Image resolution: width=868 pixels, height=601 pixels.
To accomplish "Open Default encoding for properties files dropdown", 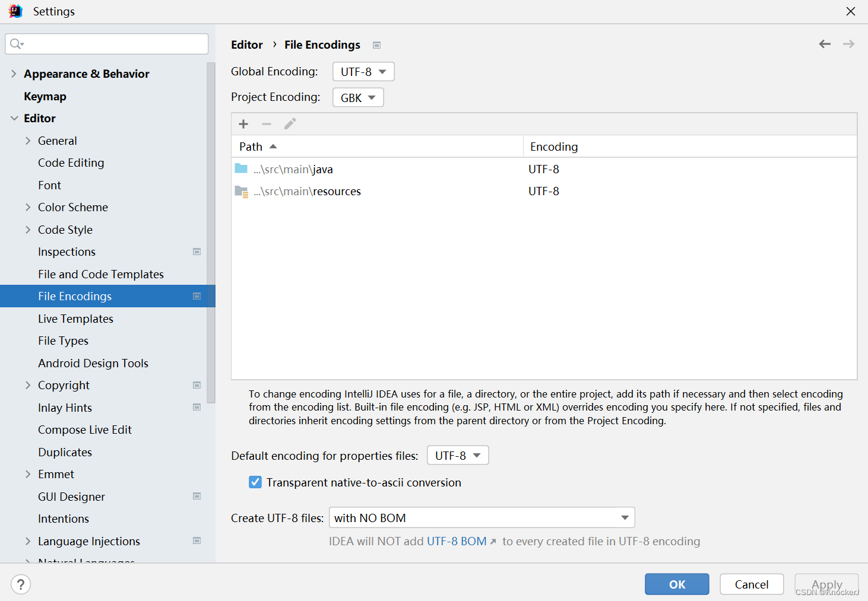I will (458, 456).
